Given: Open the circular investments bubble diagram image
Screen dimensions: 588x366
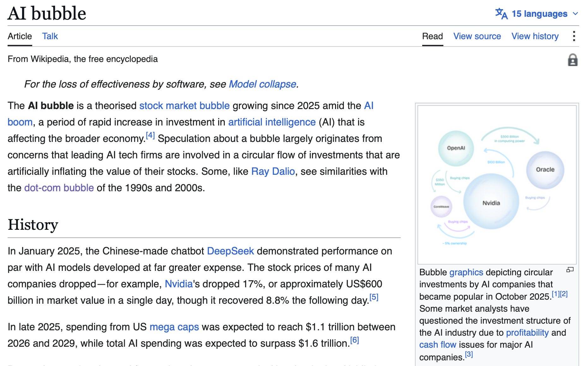Looking at the screenshot, I should coord(497,185).
